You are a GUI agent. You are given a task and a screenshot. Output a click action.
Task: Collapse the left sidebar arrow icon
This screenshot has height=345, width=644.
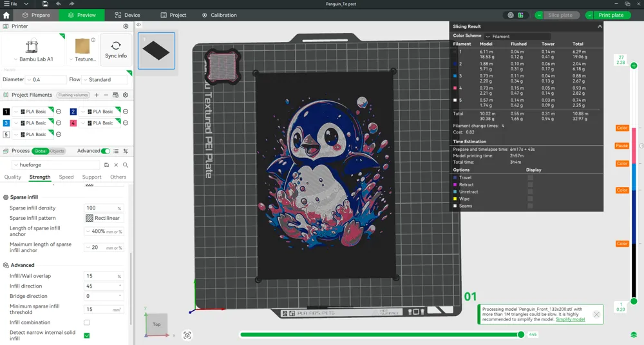139,25
